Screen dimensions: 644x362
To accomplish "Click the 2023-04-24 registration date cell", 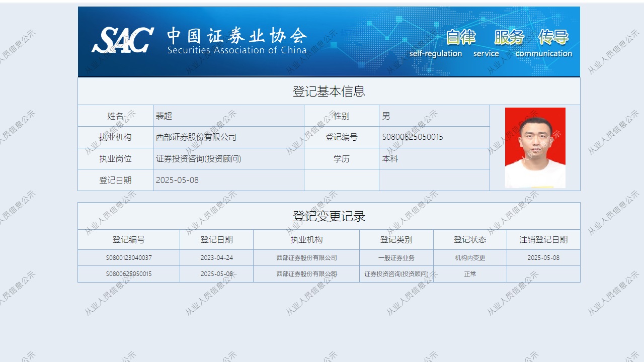I will click(x=216, y=258).
